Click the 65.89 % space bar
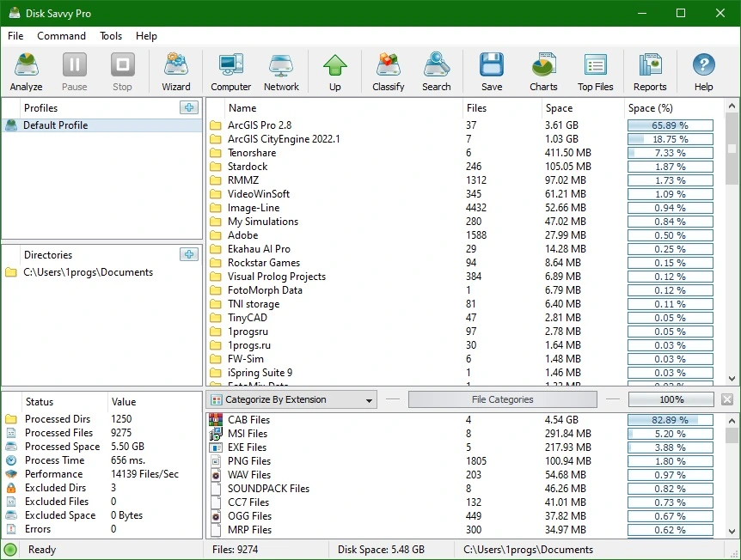 (x=671, y=125)
